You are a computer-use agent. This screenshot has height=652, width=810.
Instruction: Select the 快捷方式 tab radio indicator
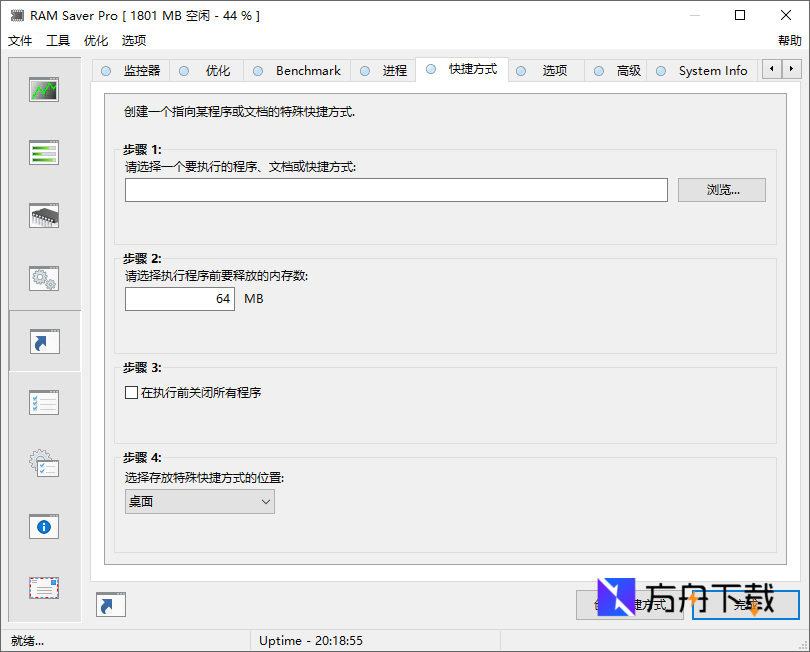430,70
